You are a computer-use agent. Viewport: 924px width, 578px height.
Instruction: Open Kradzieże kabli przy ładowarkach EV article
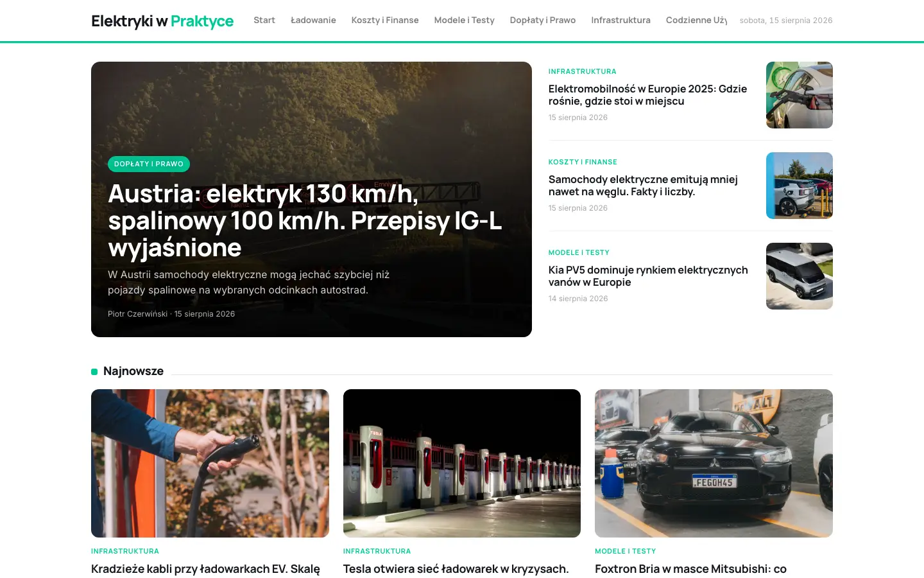pos(205,569)
